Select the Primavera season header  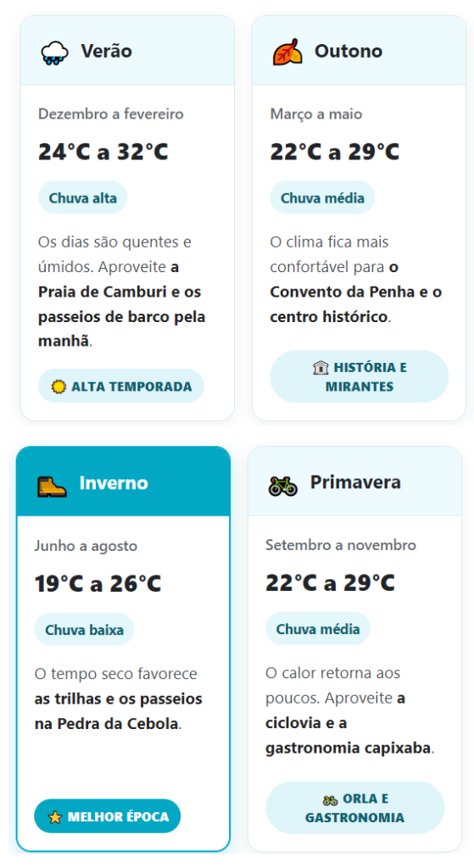(x=355, y=481)
